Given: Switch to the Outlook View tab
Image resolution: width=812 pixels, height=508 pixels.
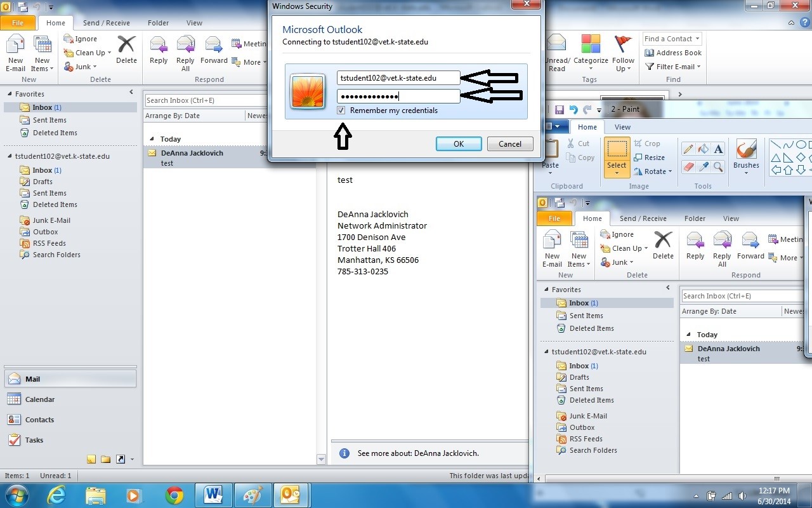Looking at the screenshot, I should click(x=194, y=23).
